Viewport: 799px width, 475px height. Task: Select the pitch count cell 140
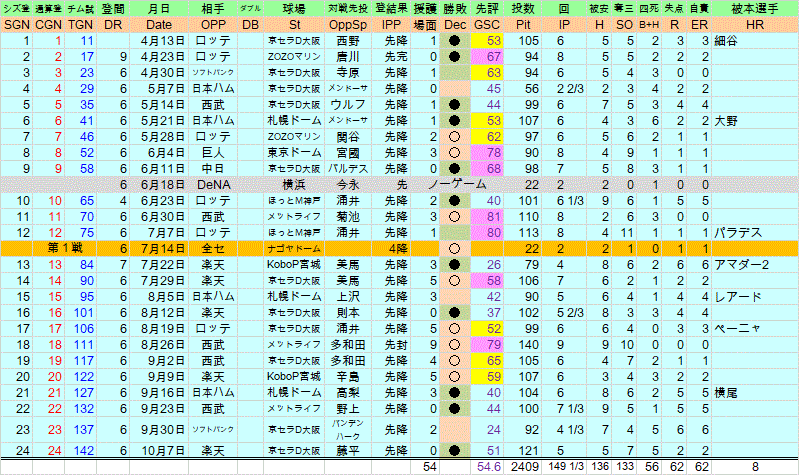tap(523, 345)
